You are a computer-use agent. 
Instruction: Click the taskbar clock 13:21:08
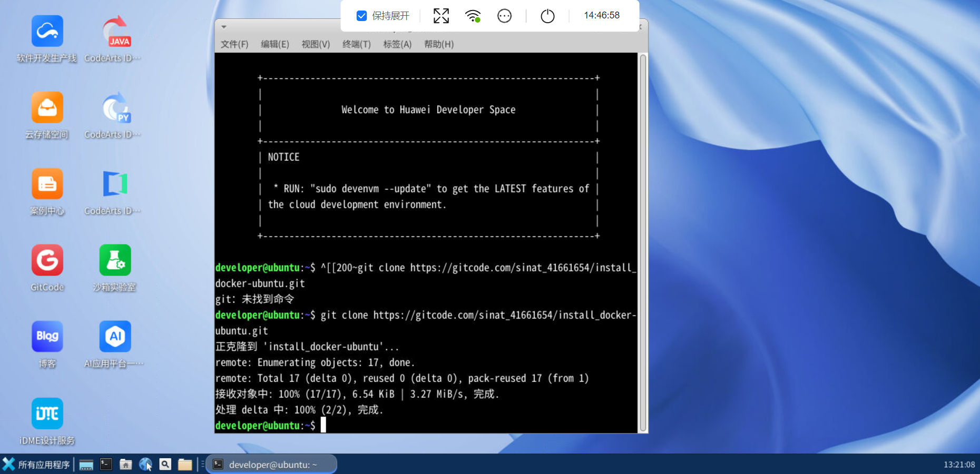click(x=959, y=465)
